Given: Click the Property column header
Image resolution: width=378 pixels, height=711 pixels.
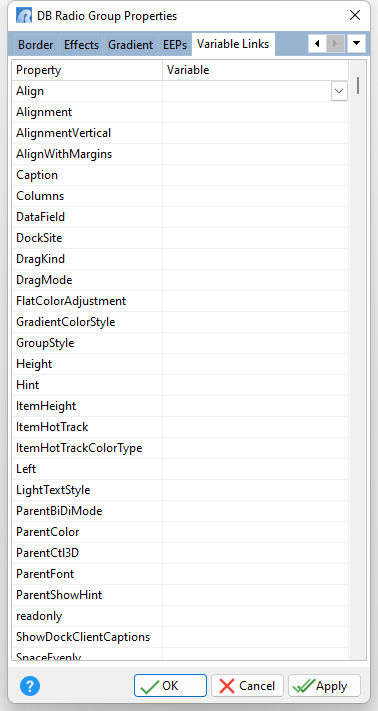Looking at the screenshot, I should [87, 70].
